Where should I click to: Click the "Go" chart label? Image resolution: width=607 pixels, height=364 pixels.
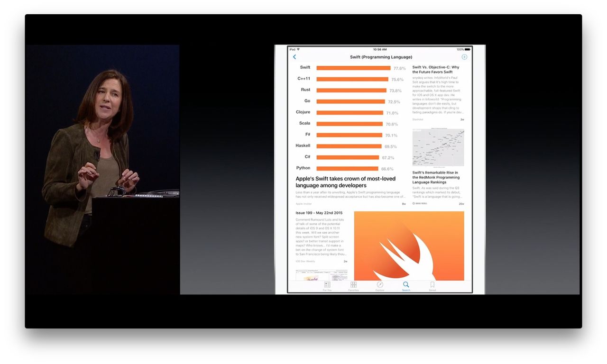[307, 101]
